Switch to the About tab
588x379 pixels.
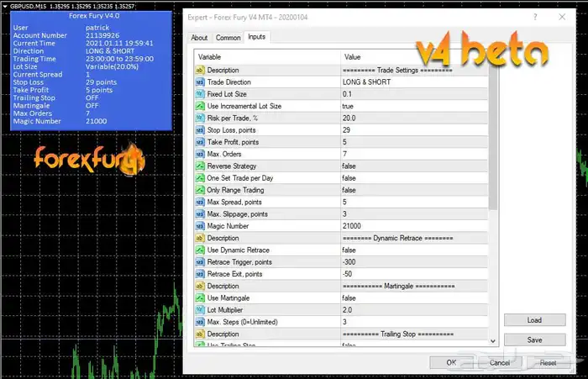(x=199, y=38)
